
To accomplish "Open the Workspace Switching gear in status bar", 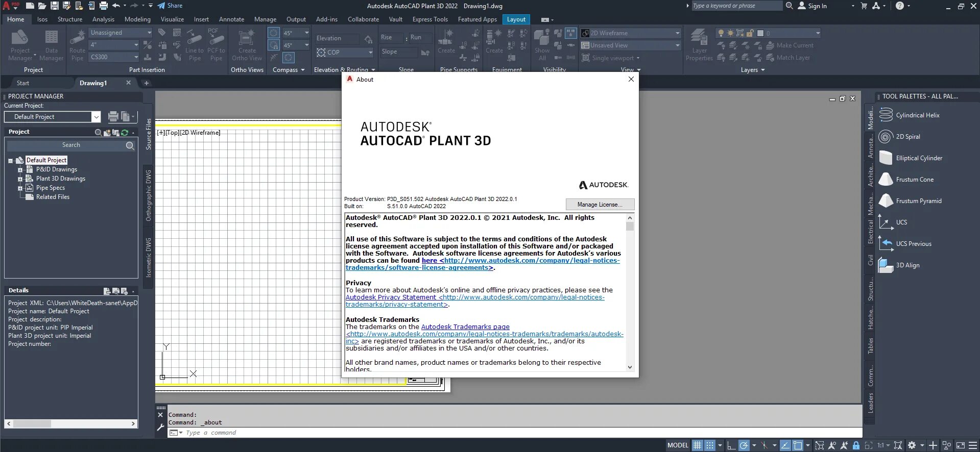I will (x=912, y=445).
